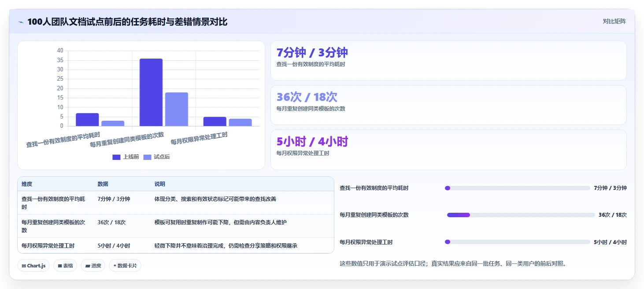644x289 pixels.
Task: Toggle the 试点后 legend entry
Action: pyautogui.click(x=157, y=157)
